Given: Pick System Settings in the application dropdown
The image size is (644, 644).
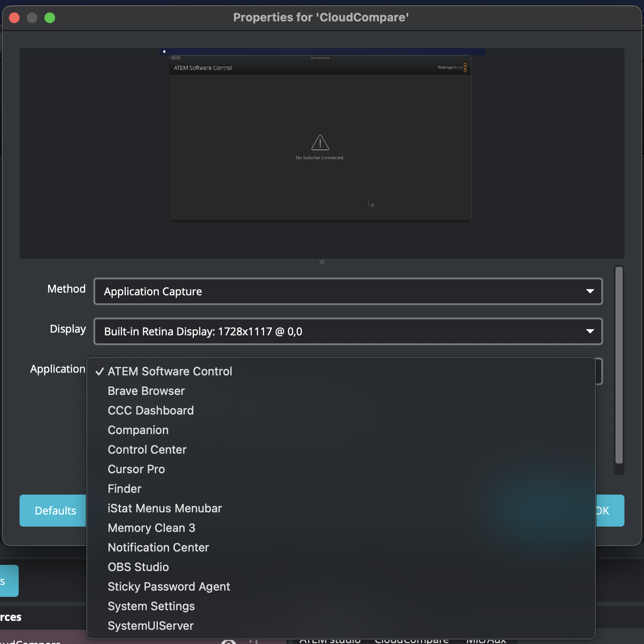Looking at the screenshot, I should pyautogui.click(x=151, y=606).
